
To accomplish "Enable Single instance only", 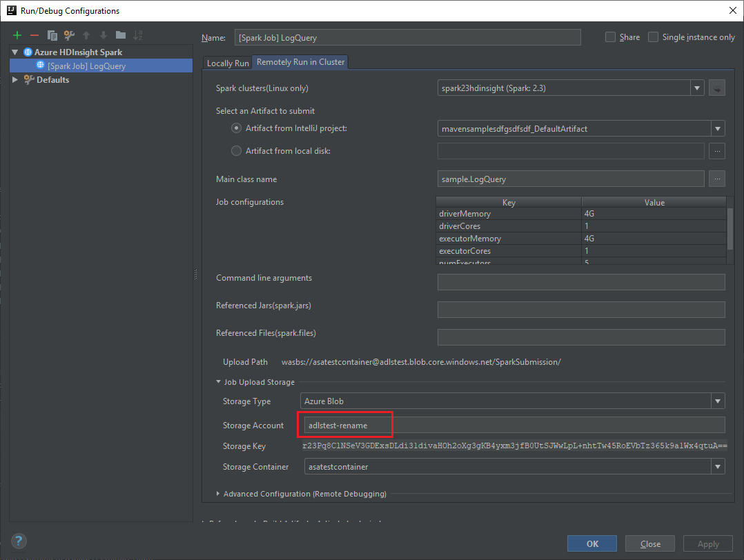I will coord(652,37).
